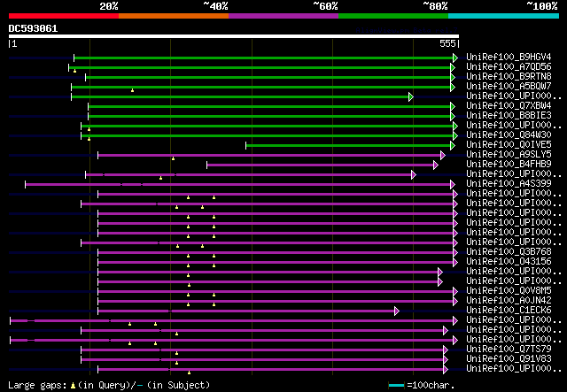Click the UniRef100_A4S399 hit label

point(508,184)
